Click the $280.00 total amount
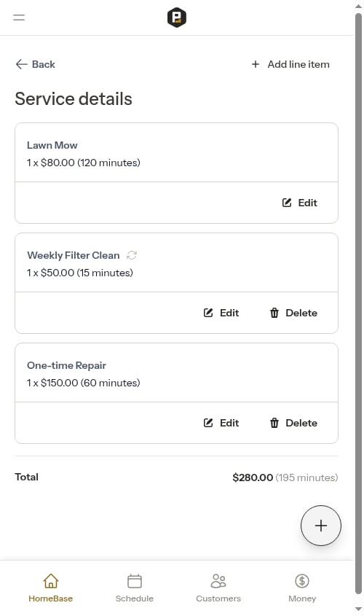Screen dimensions: 364x616 pyautogui.click(x=253, y=477)
